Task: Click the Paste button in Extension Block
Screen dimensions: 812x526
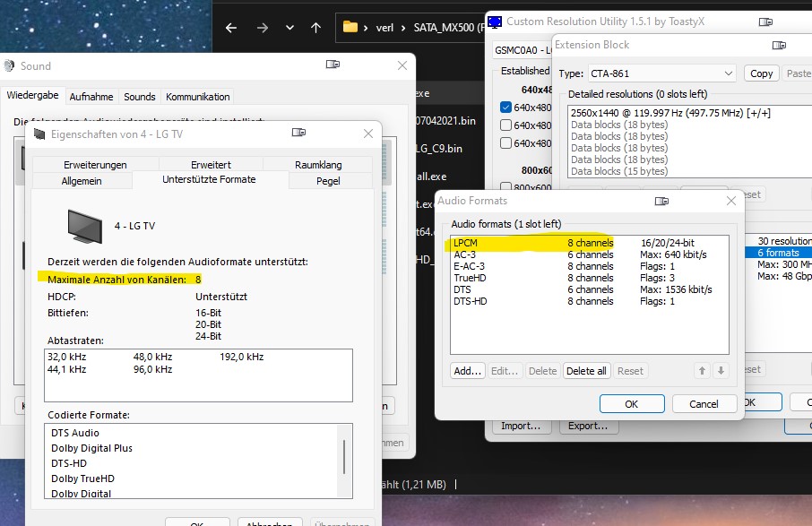Action: 798,73
